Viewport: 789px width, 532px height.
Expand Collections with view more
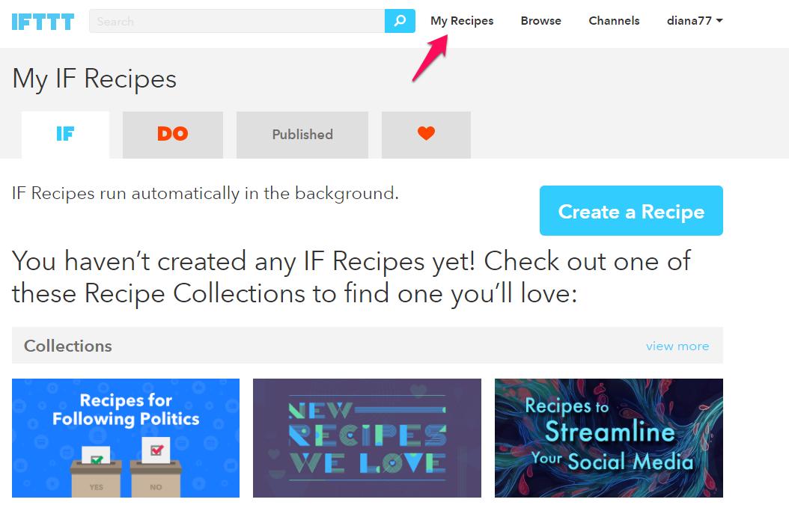[677, 346]
